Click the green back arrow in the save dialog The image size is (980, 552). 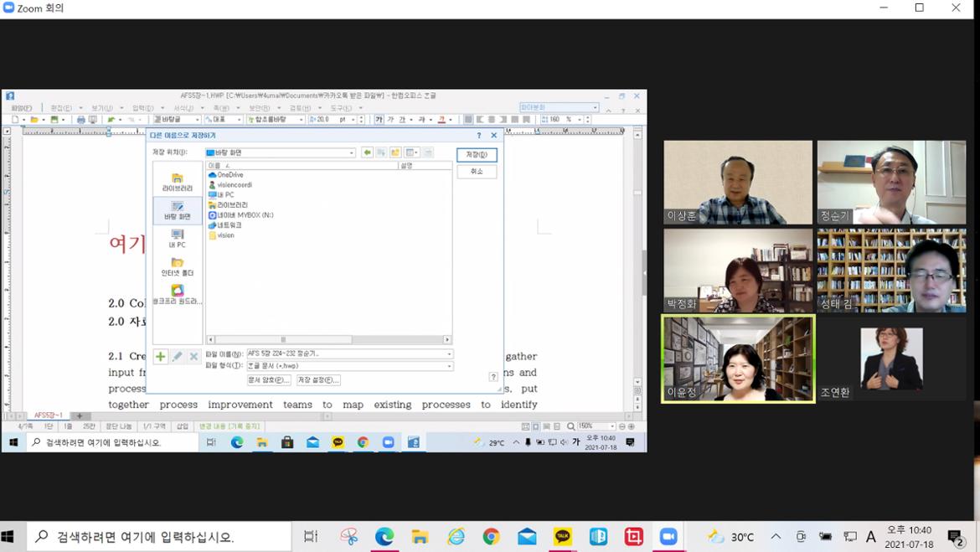[367, 152]
